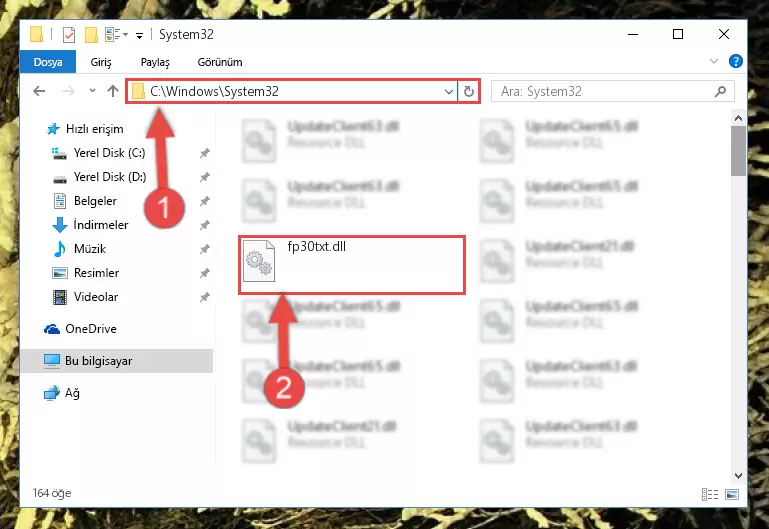Click the pin icon next to Yerel Disk (C:)
Viewport: 769px width, 529px height.
click(x=205, y=153)
